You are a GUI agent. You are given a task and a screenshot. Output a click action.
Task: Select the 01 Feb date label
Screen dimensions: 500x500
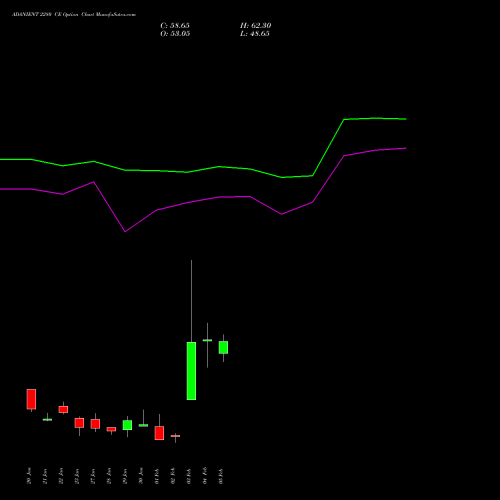[x=157, y=476]
